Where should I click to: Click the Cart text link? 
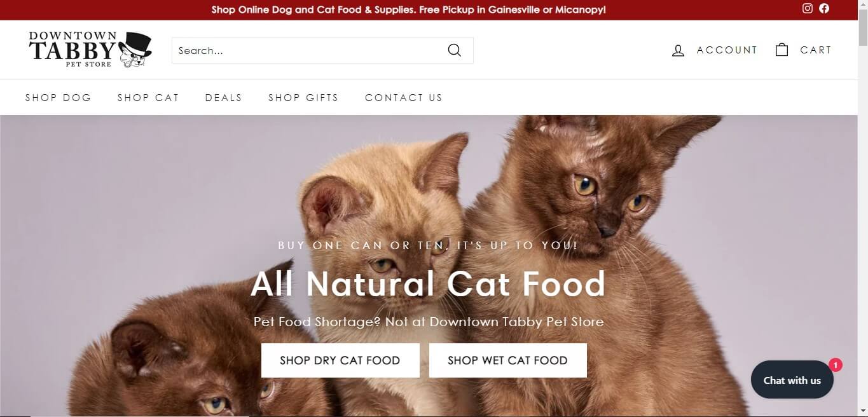tap(816, 50)
